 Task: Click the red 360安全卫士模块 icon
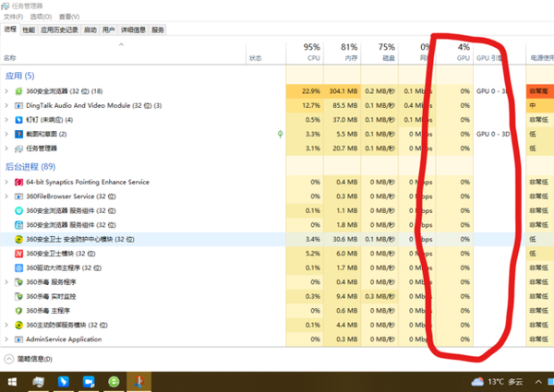(18, 254)
